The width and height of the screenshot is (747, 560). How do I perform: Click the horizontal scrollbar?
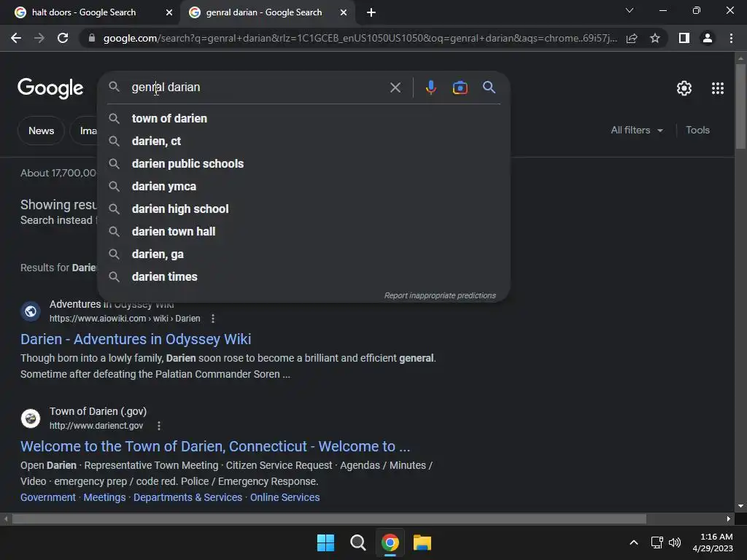click(329, 518)
